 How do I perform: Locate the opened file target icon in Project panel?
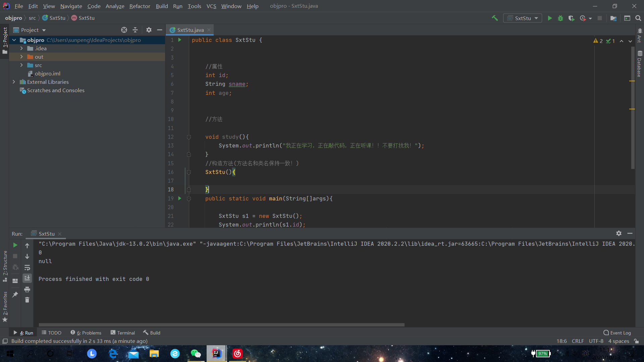(124, 30)
